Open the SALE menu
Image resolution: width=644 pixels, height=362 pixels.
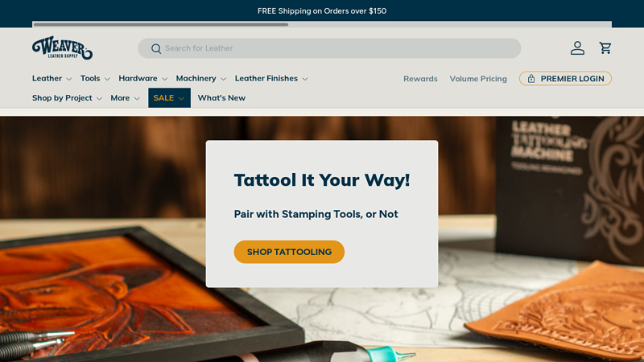point(169,97)
